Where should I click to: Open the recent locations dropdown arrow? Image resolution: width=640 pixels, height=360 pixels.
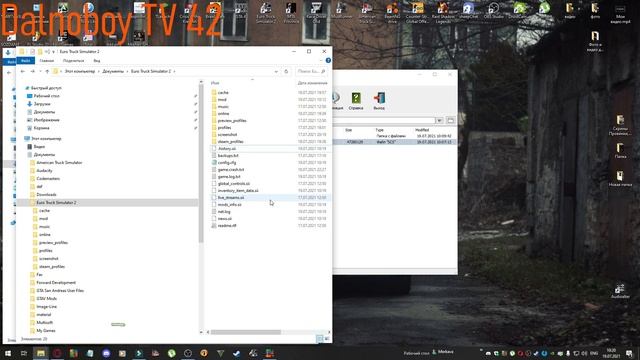pyautogui.click(x=40, y=71)
